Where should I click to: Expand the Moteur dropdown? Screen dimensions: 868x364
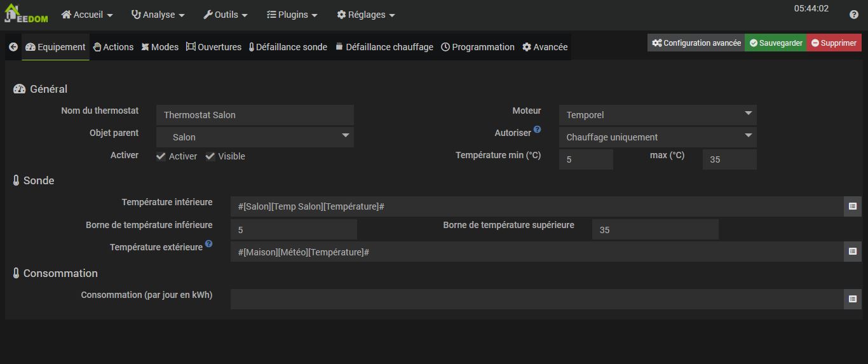[657, 115]
